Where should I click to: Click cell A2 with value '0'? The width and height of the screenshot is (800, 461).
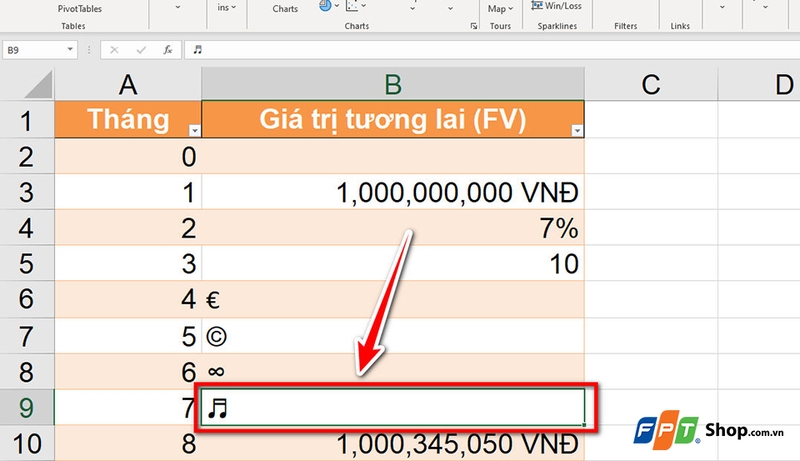(128, 156)
